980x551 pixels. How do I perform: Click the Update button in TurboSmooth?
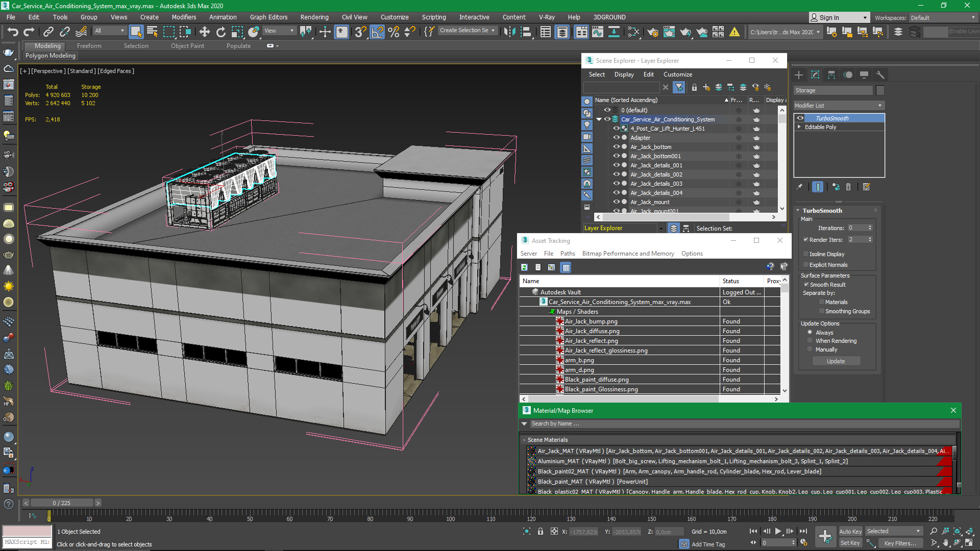click(836, 361)
